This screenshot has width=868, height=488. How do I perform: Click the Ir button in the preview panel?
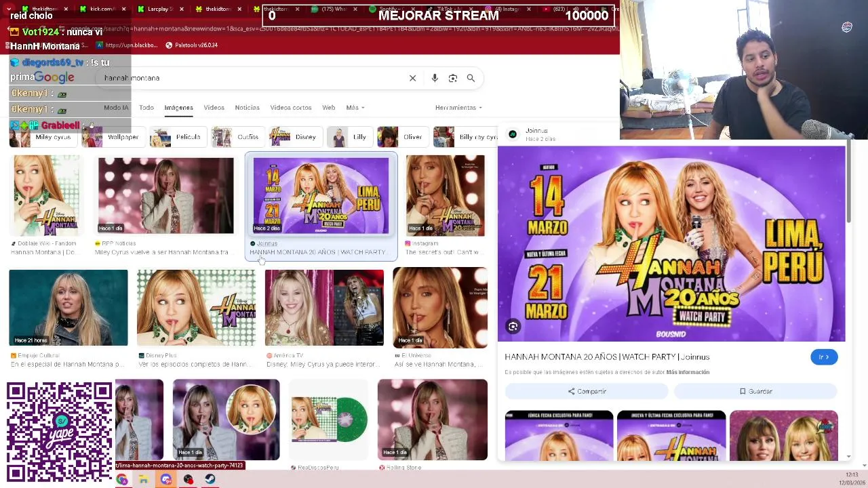[x=824, y=357]
